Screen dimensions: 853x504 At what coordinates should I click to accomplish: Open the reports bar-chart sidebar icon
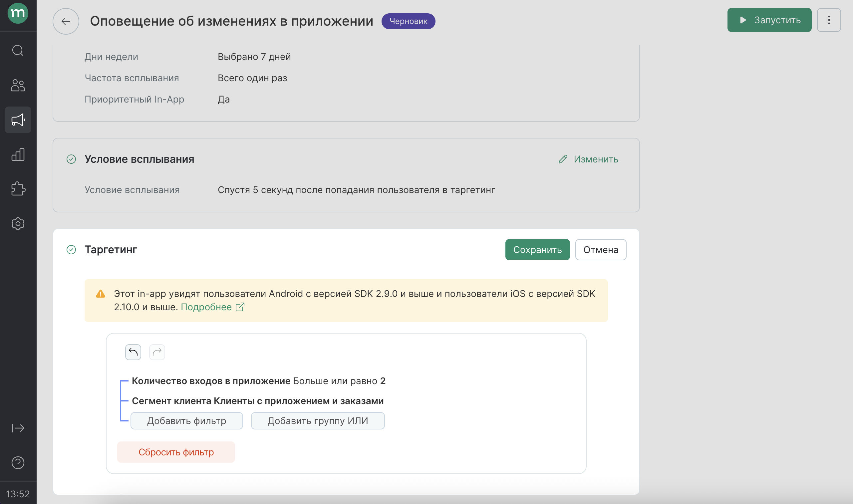18,154
